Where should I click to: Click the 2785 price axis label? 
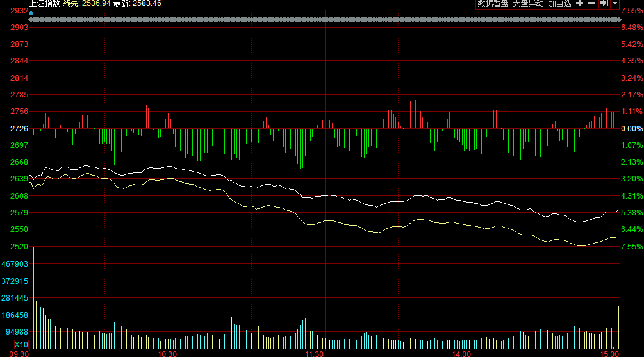click(x=19, y=94)
